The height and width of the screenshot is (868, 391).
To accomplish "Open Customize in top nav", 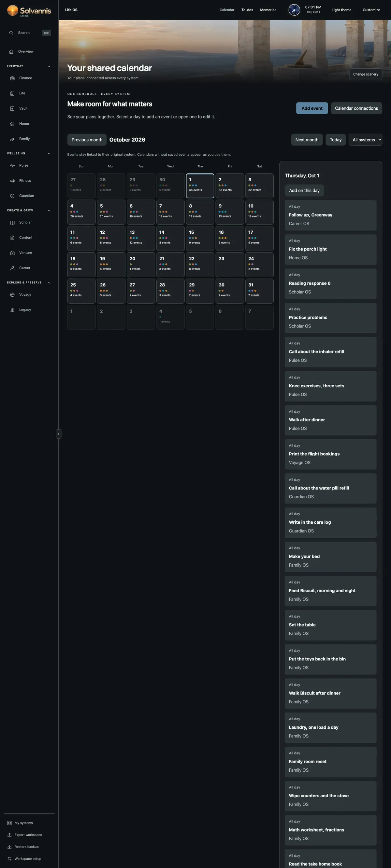I will (371, 10).
